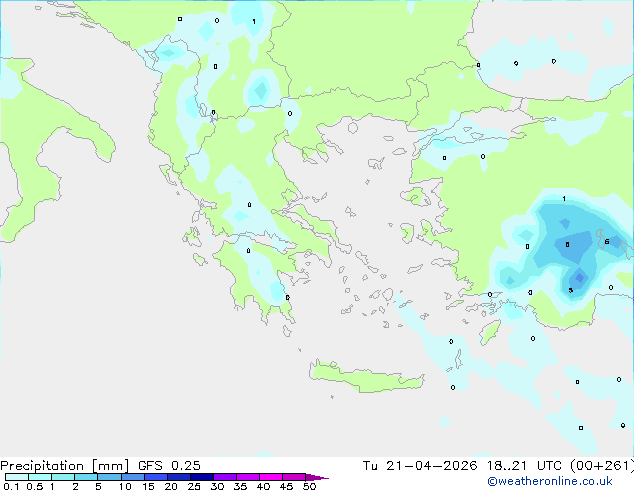Click the map value '5' in southwest Turkey
The width and height of the screenshot is (634, 490).
(571, 290)
